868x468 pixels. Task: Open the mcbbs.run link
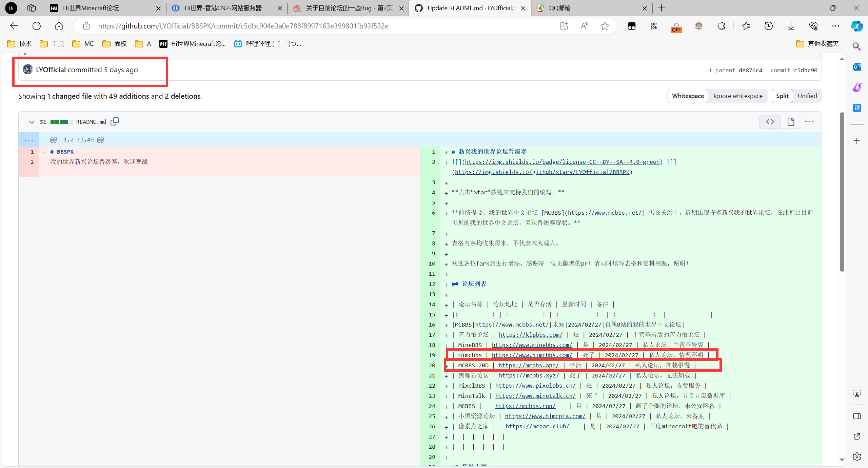tap(525, 406)
